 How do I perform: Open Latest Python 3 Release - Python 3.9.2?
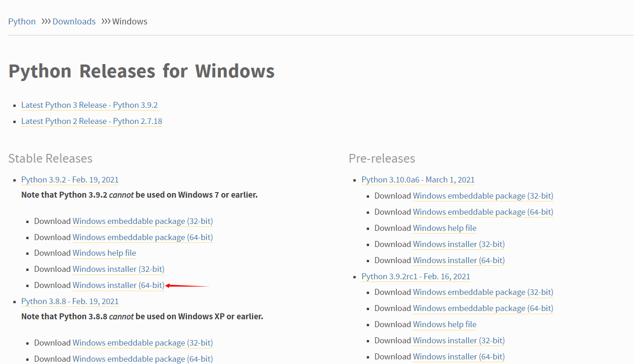[89, 105]
